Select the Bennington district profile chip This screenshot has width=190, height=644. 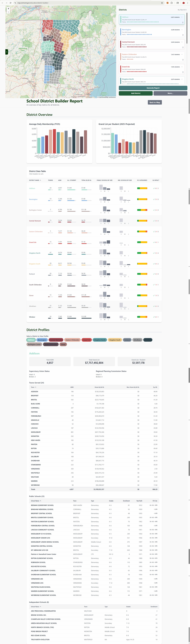pyautogui.click(x=42, y=340)
